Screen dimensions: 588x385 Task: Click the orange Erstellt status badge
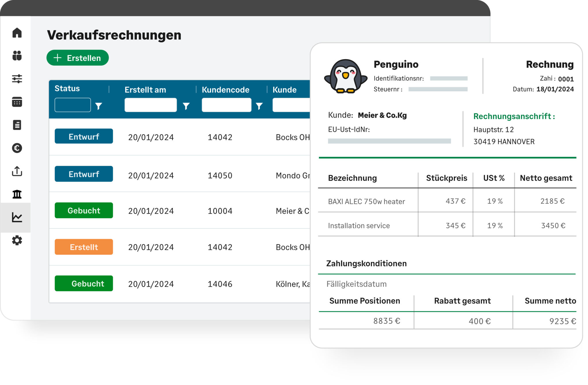(84, 247)
